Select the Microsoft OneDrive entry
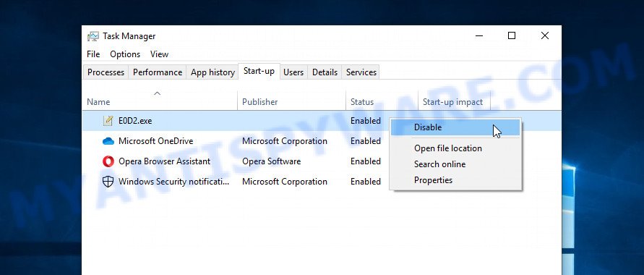Screen dimensions: 644x275 tap(155, 141)
